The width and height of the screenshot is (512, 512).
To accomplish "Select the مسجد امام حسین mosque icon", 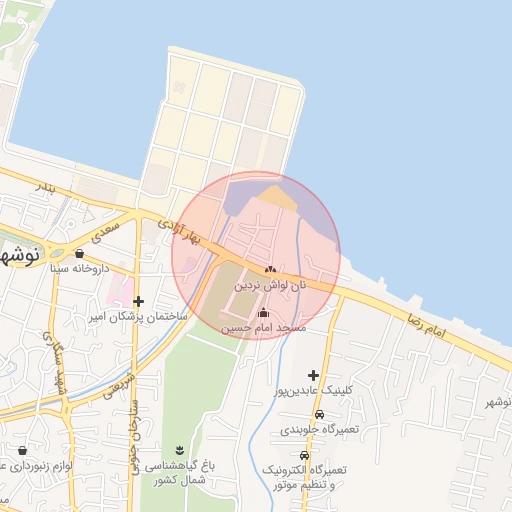I will coord(263,313).
